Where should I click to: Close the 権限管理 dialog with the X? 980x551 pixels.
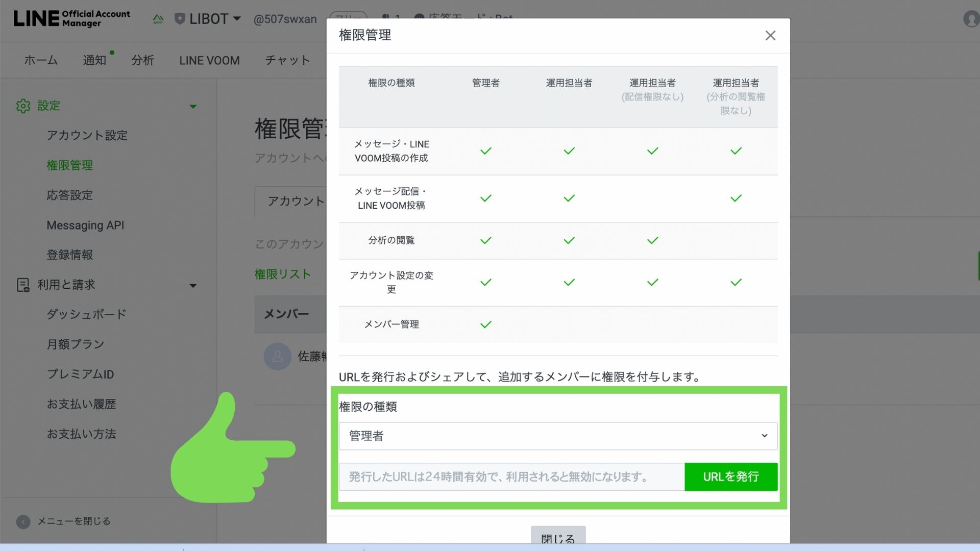click(x=770, y=35)
